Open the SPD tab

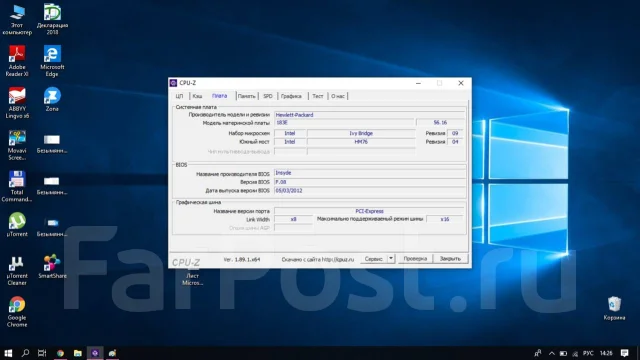[x=268, y=96]
